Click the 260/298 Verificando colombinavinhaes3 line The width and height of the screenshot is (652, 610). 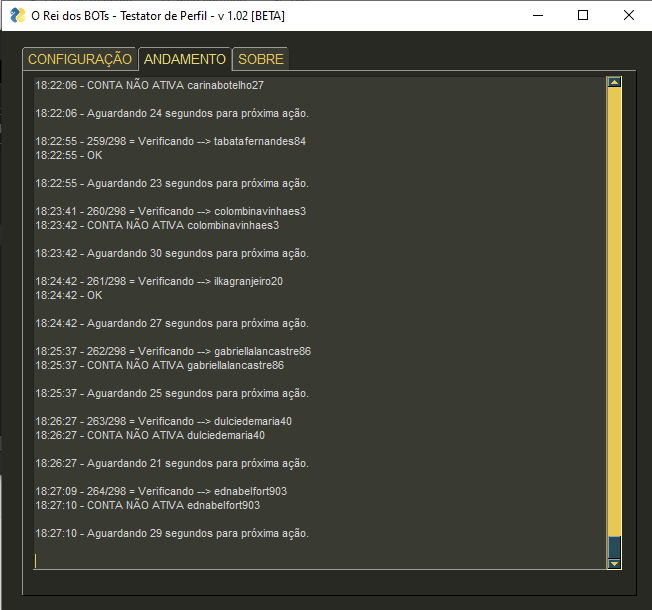pos(170,211)
